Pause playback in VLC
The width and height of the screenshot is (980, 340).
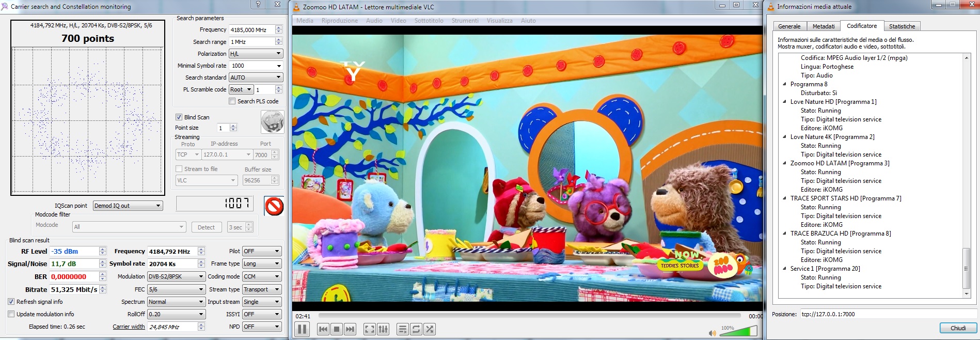pyautogui.click(x=302, y=329)
